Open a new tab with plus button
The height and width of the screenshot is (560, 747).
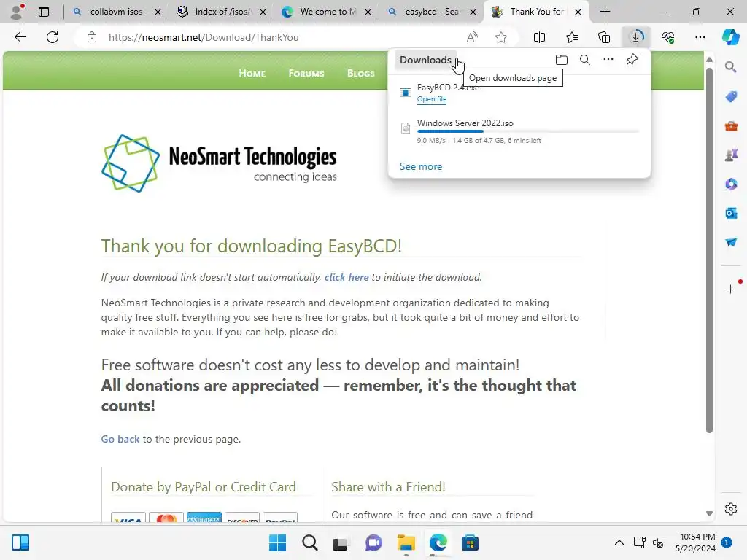[605, 12]
